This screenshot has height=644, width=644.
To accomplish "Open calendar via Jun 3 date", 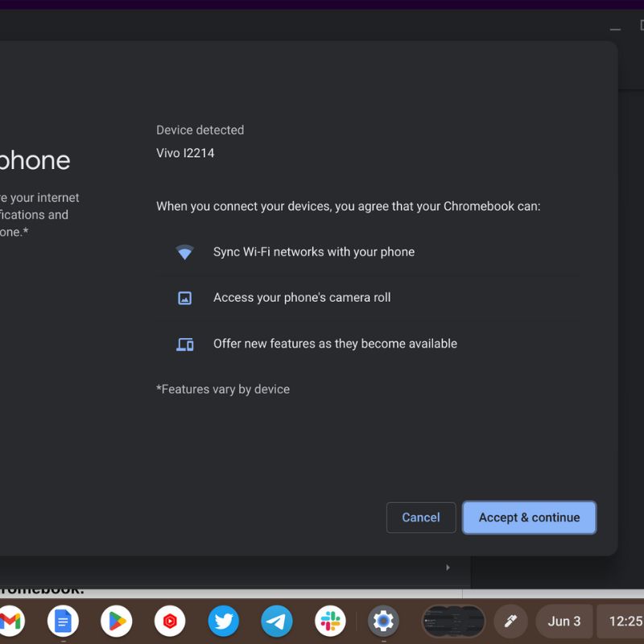I will coord(564,621).
